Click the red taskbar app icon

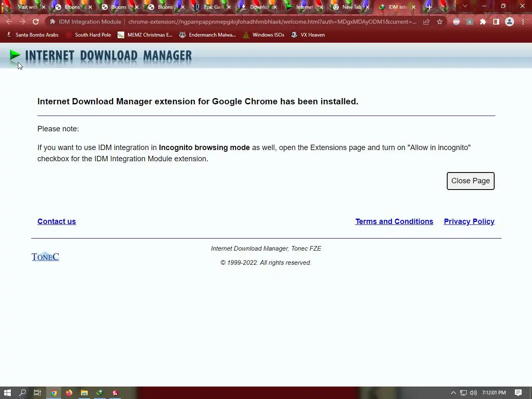pos(115,393)
